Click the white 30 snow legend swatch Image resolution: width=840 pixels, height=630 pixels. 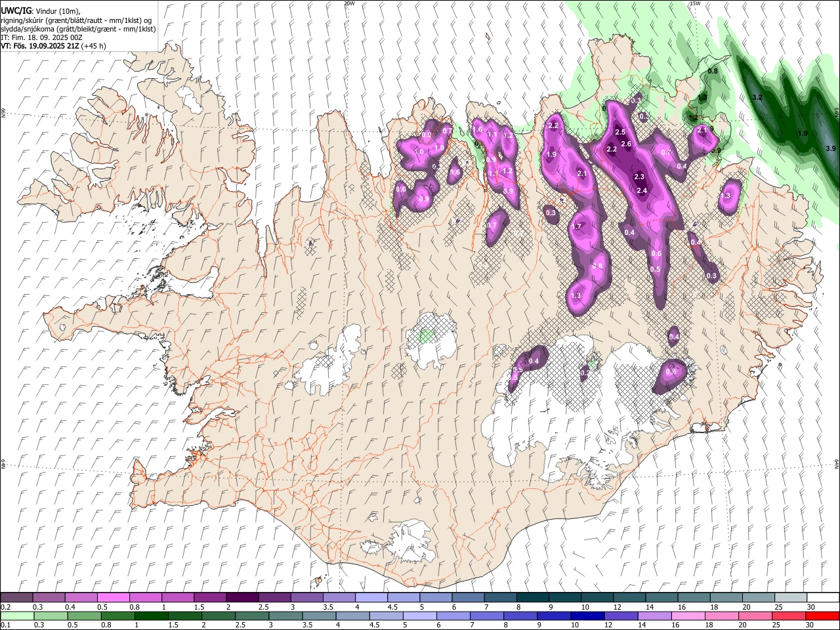(823, 598)
